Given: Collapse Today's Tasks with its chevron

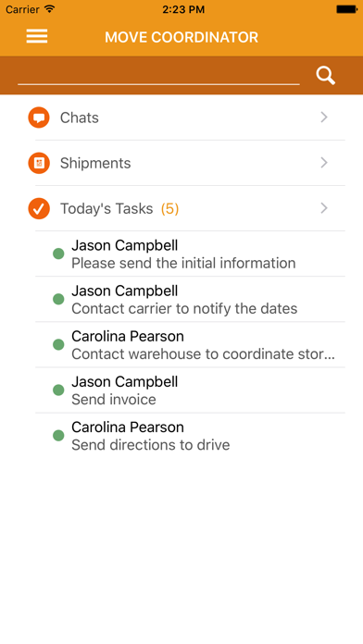Looking at the screenshot, I should click(x=324, y=208).
